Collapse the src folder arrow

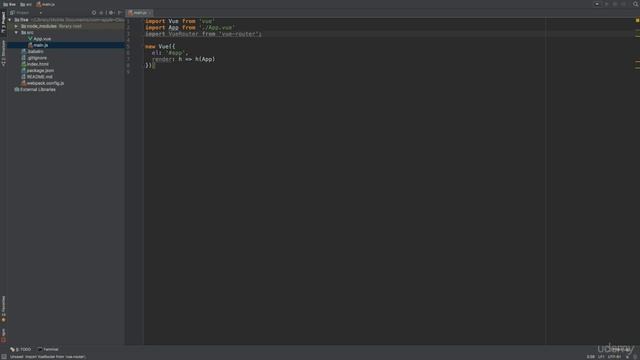[x=16, y=32]
